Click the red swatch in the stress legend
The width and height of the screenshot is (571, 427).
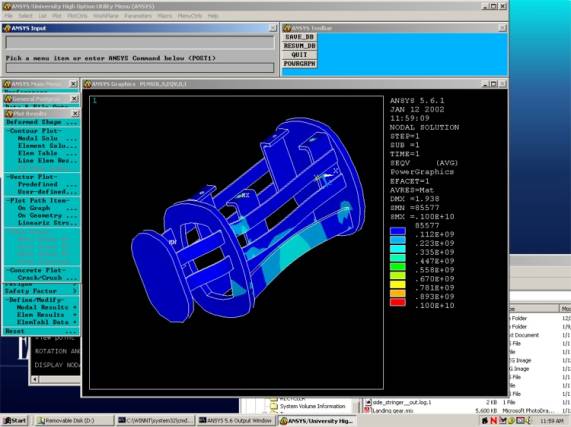[x=397, y=303]
